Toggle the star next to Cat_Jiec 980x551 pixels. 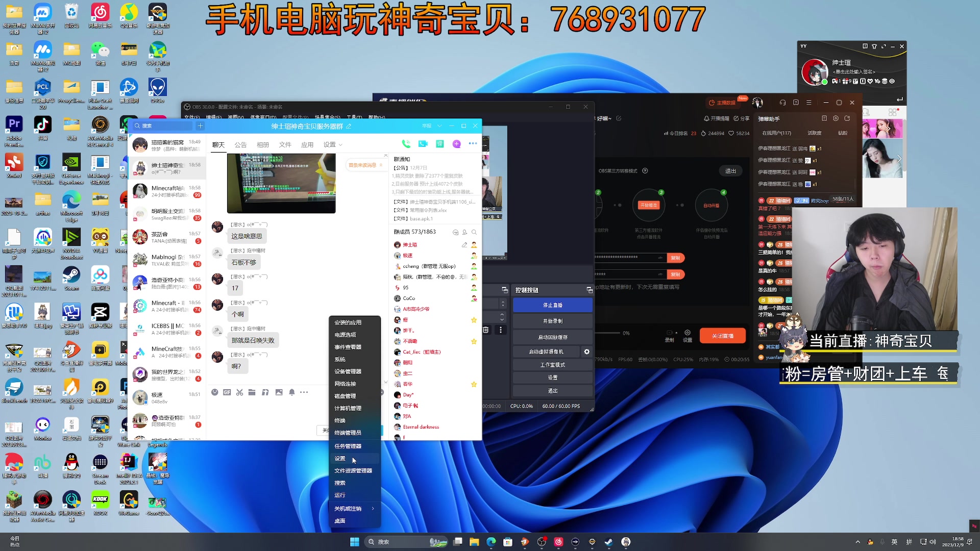pos(474,352)
